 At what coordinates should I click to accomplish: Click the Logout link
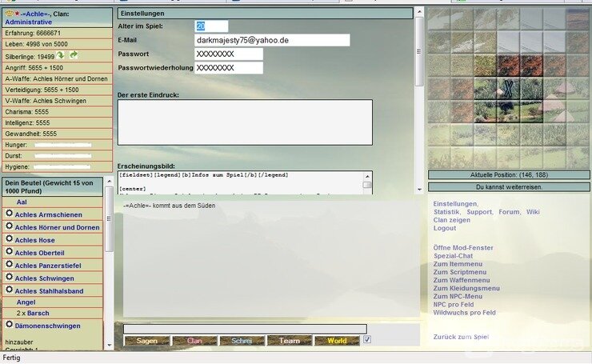tap(445, 229)
